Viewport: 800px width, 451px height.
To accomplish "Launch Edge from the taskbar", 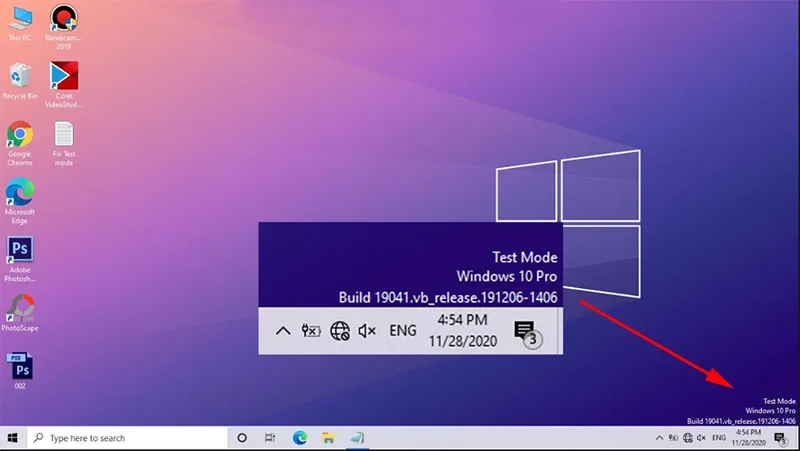I will click(x=300, y=438).
